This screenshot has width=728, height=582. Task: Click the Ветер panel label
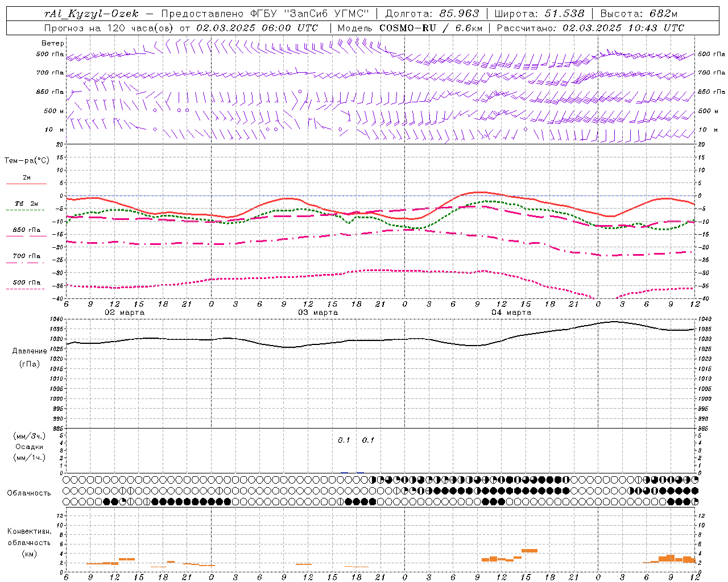(52, 43)
